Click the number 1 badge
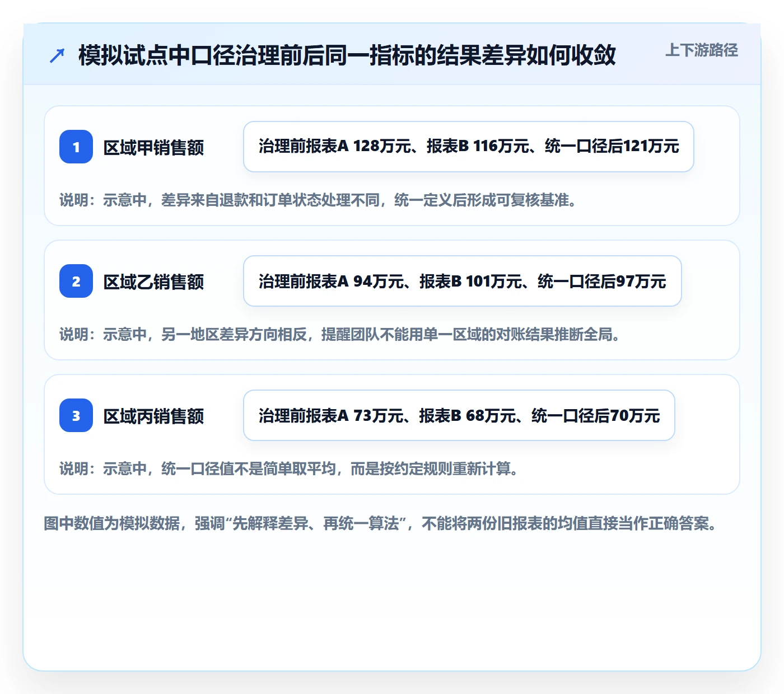This screenshot has width=784, height=694. pos(76,147)
